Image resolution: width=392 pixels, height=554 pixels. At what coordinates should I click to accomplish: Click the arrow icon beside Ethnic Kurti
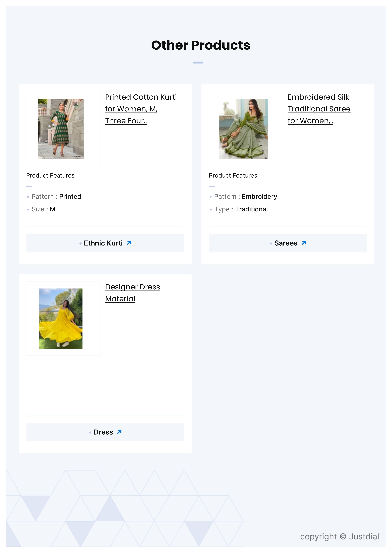click(x=129, y=243)
